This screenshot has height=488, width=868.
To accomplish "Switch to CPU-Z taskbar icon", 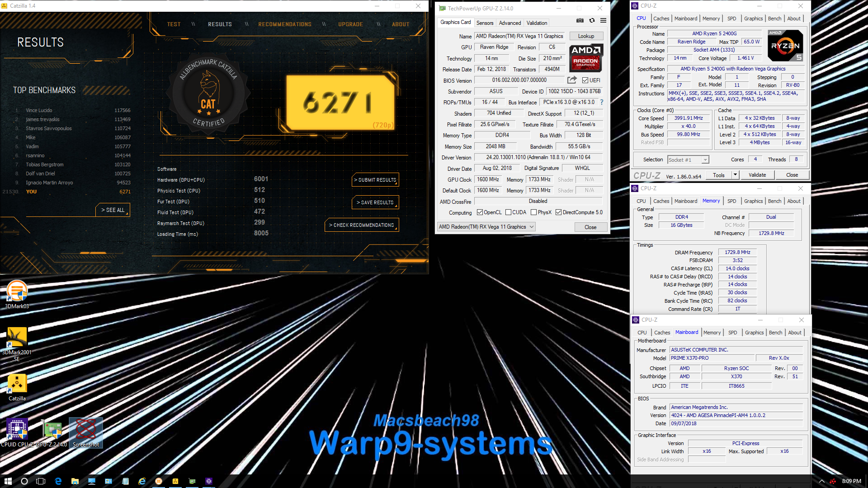I will 209,481.
